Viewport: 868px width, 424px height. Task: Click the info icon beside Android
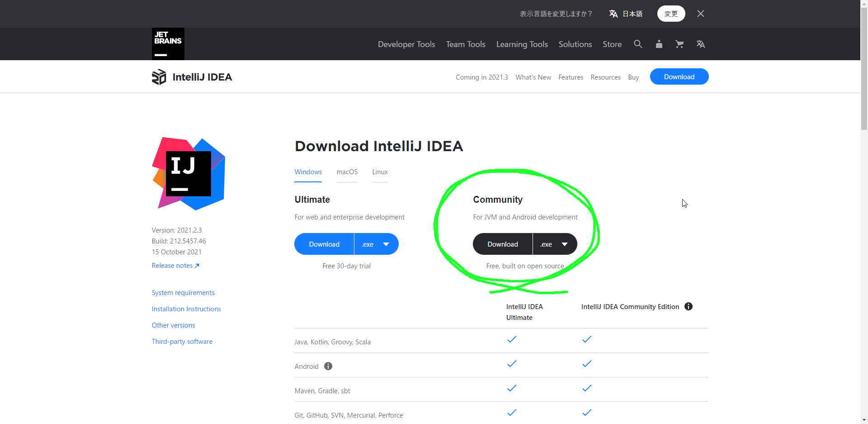pyautogui.click(x=328, y=366)
